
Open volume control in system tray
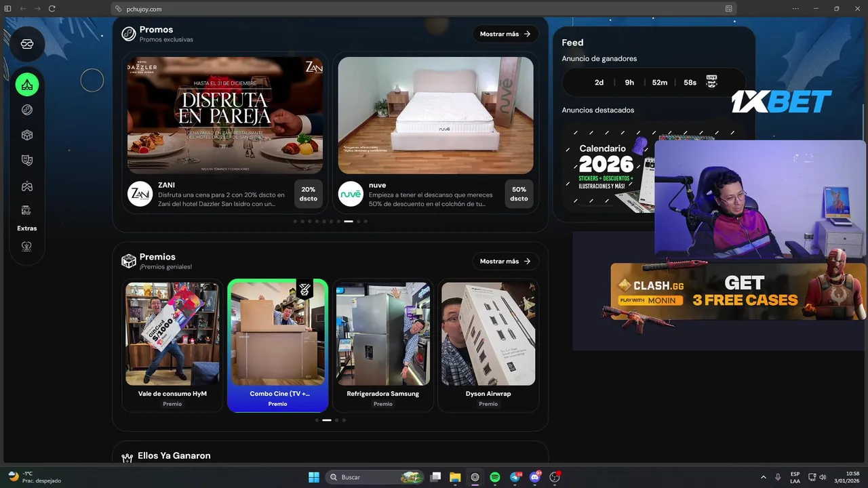(x=823, y=477)
